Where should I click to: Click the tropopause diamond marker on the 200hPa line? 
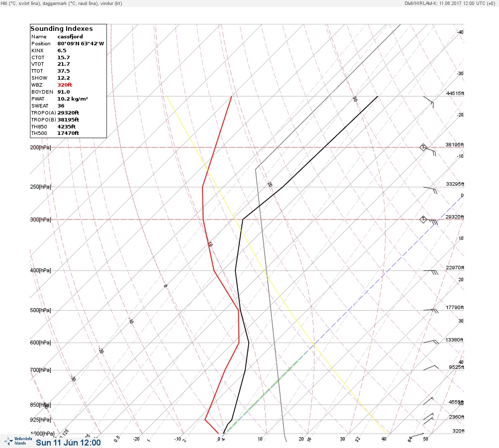[423, 147]
